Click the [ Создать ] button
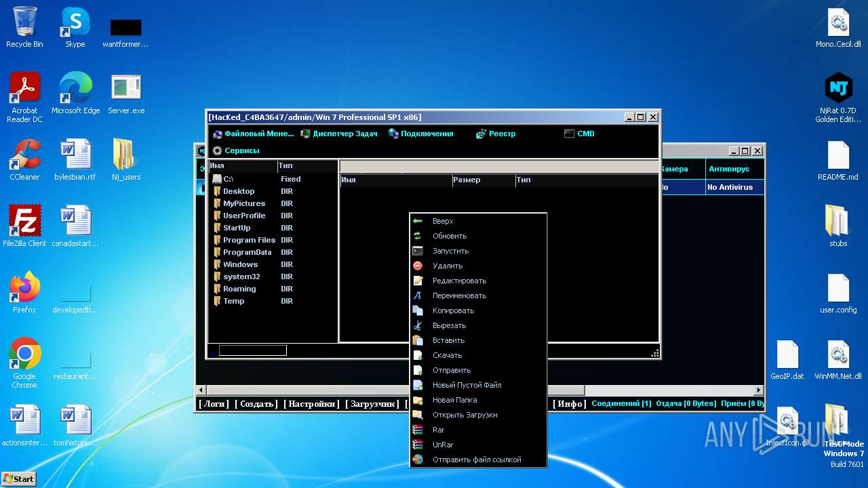Image resolution: width=868 pixels, height=488 pixels. click(x=256, y=403)
